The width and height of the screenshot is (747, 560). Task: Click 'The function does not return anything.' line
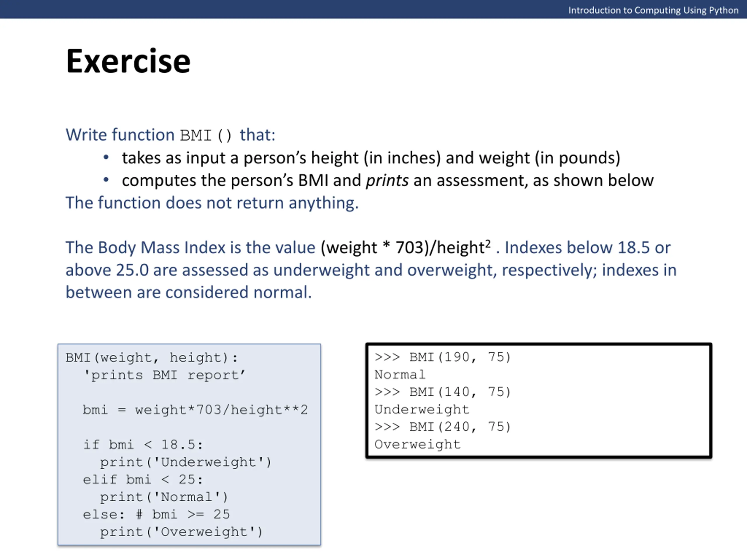coord(212,203)
